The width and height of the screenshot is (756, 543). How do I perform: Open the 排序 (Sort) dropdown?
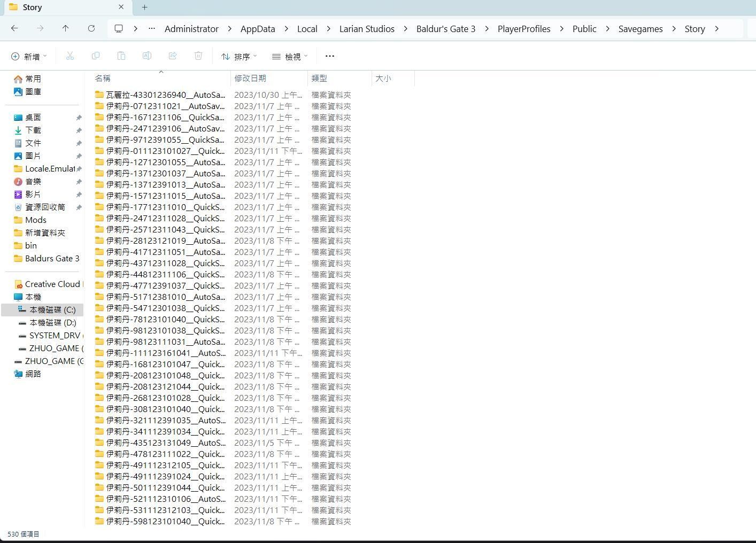239,56
